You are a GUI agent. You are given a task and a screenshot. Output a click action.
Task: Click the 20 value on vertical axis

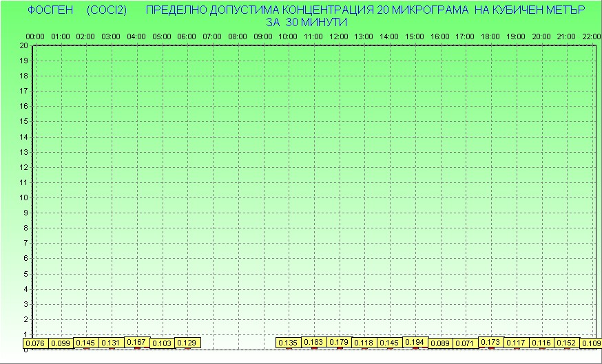[x=23, y=45]
